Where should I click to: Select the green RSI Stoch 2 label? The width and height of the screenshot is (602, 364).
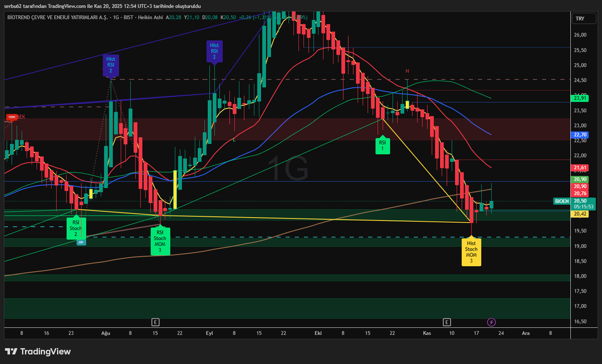[76, 228]
